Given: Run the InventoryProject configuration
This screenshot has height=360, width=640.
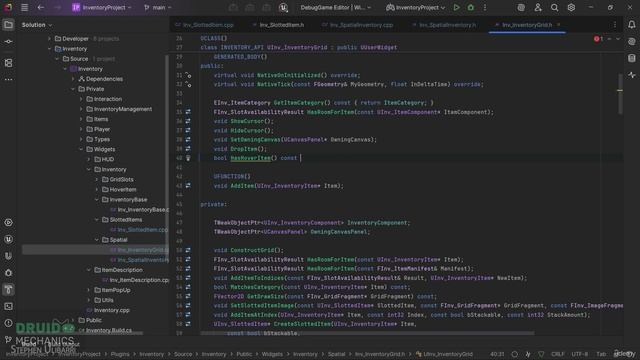Looking at the screenshot, I should pyautogui.click(x=456, y=7).
